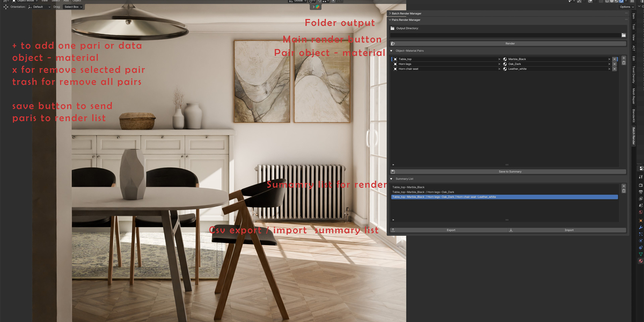
Task: Click the trash icon beside the Summary List
Action: (624, 191)
